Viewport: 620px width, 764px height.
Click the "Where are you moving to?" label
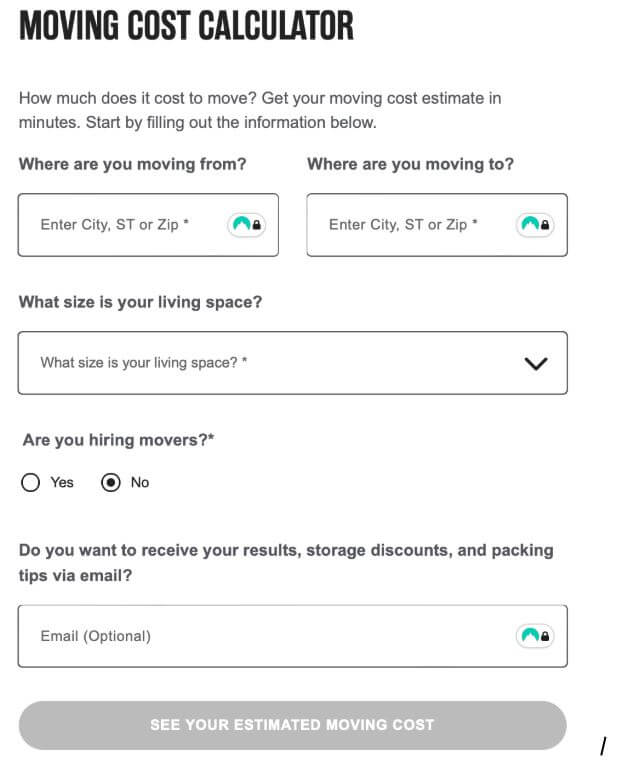(410, 164)
